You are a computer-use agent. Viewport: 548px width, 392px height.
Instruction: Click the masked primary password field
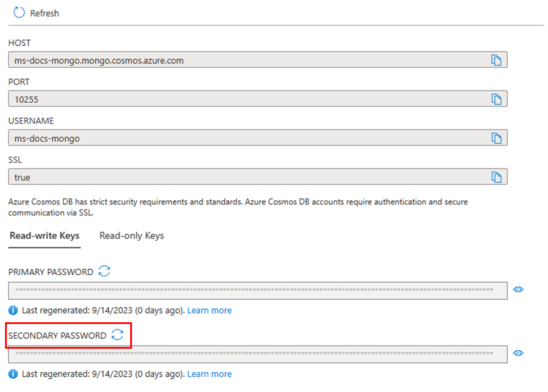tap(258, 290)
